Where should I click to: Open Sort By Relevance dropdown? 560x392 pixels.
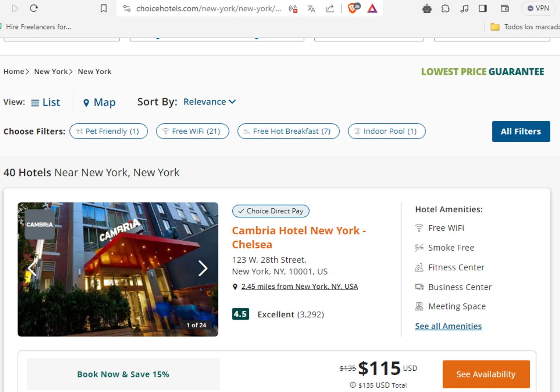[209, 102]
